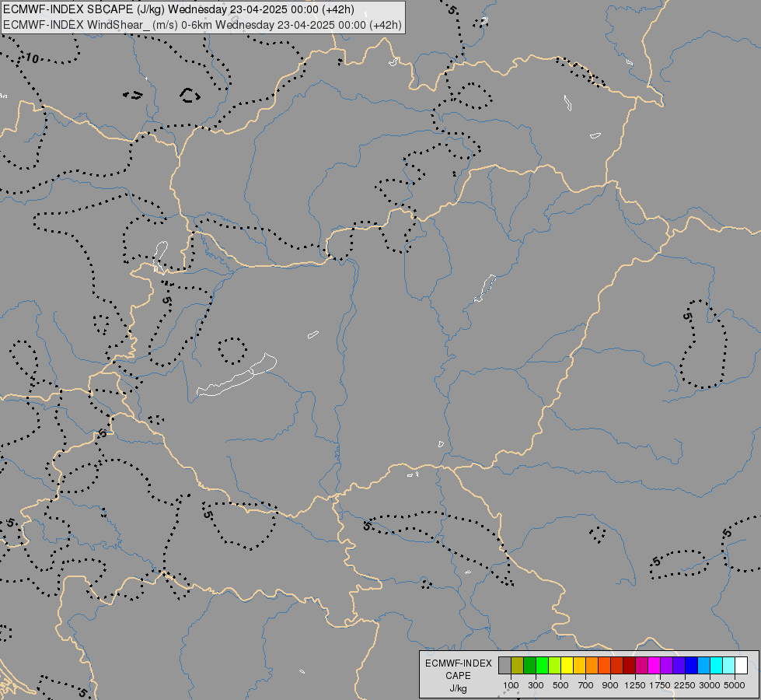Click the 900 legend value label

coord(610,685)
